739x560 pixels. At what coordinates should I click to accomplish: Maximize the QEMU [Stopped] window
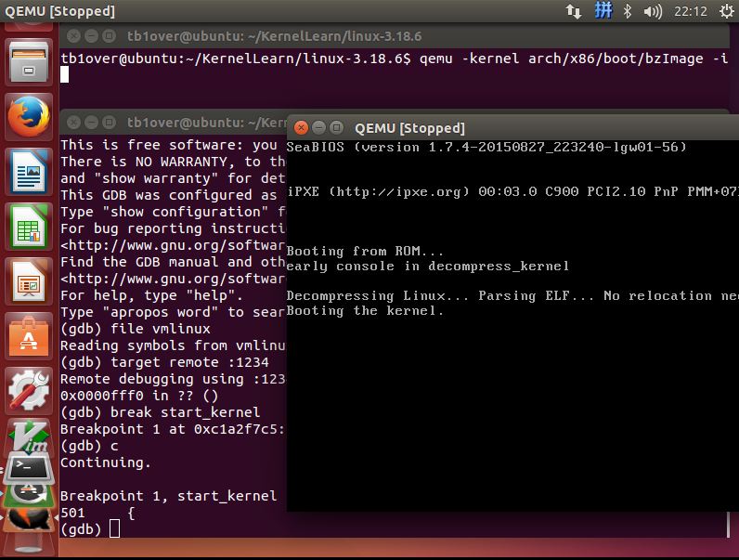[x=336, y=127]
